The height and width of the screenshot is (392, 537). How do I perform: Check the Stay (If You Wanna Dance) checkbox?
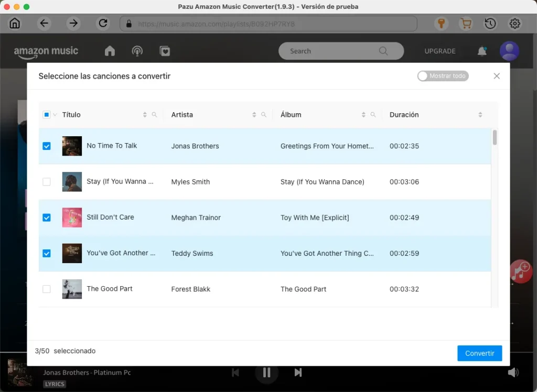point(46,182)
